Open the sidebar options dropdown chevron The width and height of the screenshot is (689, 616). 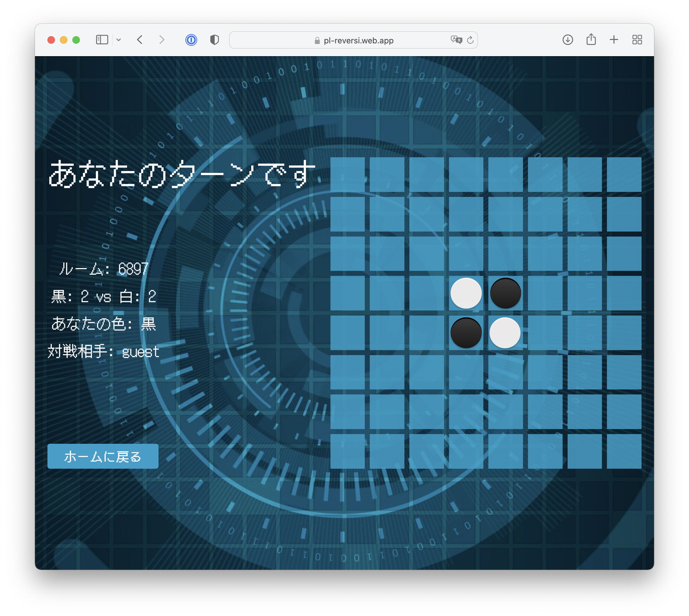119,40
